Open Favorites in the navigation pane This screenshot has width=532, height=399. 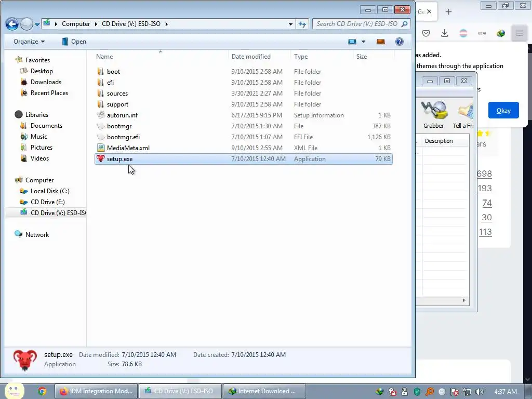pyautogui.click(x=37, y=60)
